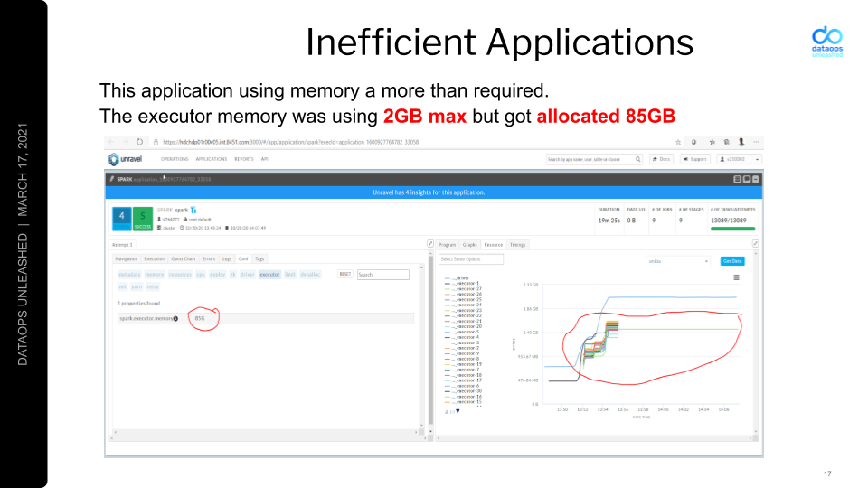Image resolution: width=868 pixels, height=488 pixels.
Task: Click in the Conf Search field
Action: [383, 275]
